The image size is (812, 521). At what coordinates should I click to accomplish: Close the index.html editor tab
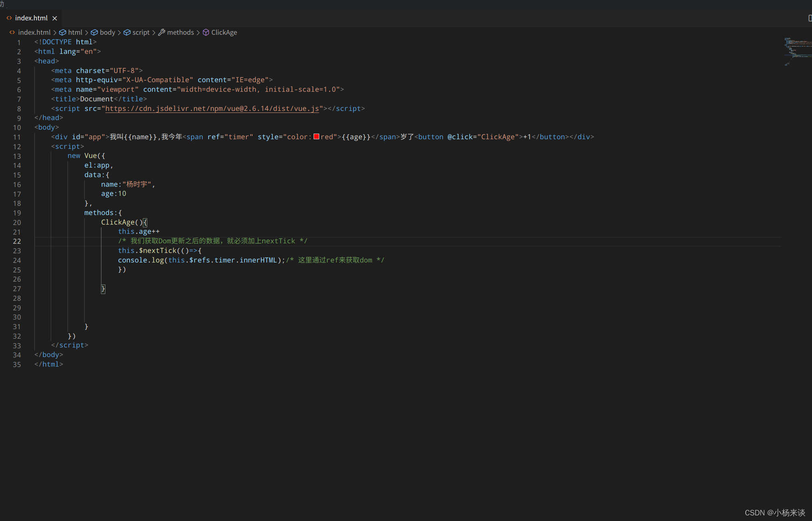tap(55, 18)
